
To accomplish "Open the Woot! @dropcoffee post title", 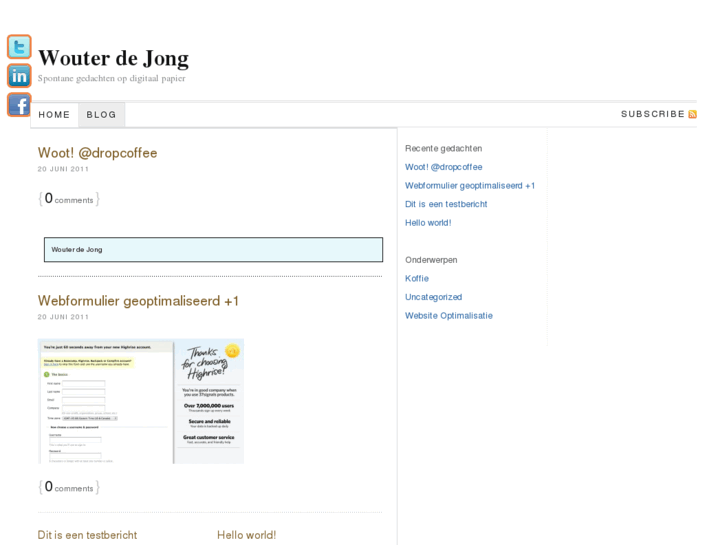I will pos(97,153).
